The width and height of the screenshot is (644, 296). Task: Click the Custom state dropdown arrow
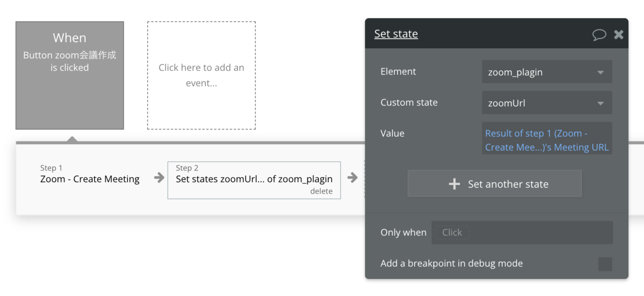(x=601, y=103)
